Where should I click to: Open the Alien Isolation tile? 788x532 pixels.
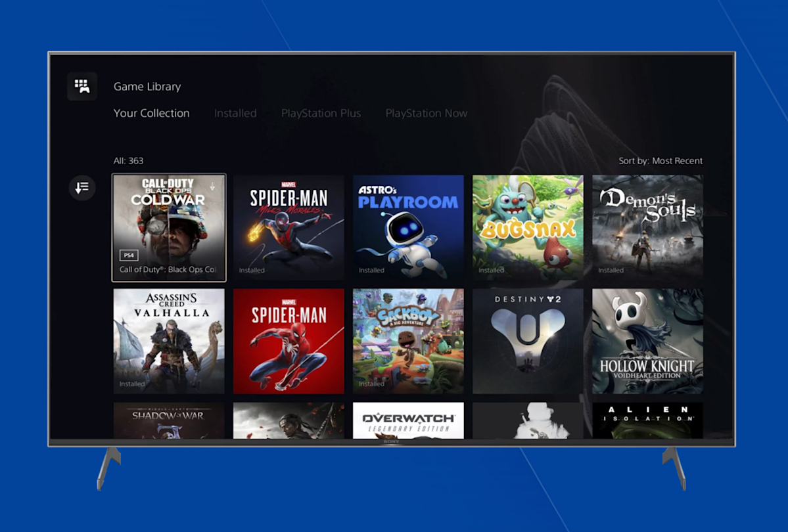[647, 420]
